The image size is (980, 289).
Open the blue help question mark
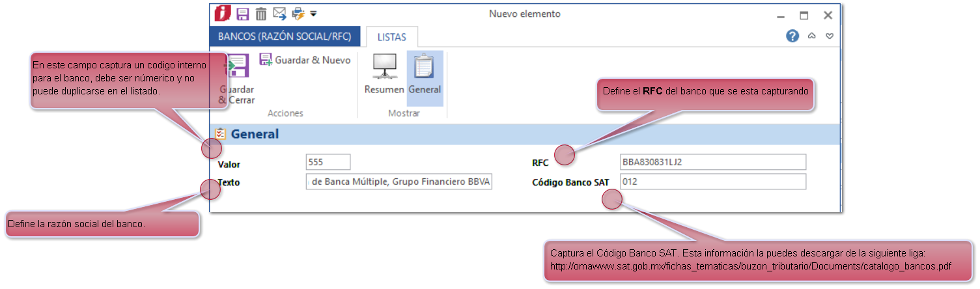click(x=792, y=36)
